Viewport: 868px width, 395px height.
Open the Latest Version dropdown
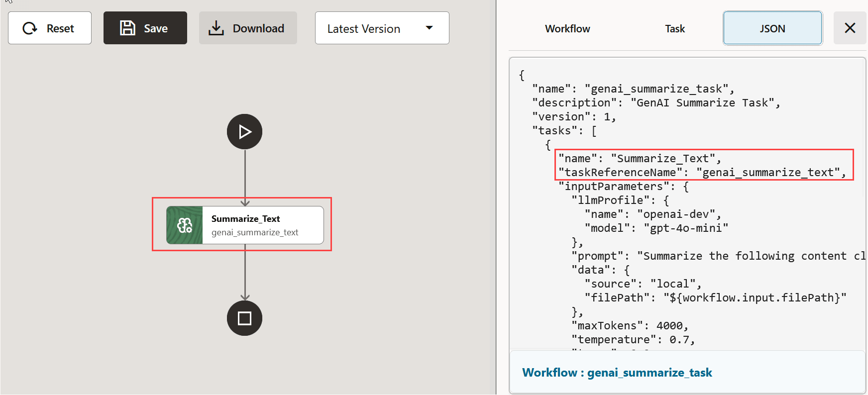tap(382, 28)
